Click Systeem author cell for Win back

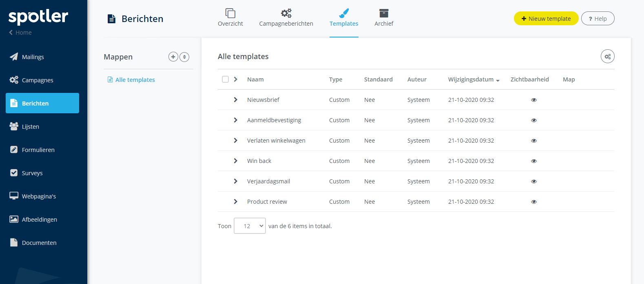(x=418, y=161)
